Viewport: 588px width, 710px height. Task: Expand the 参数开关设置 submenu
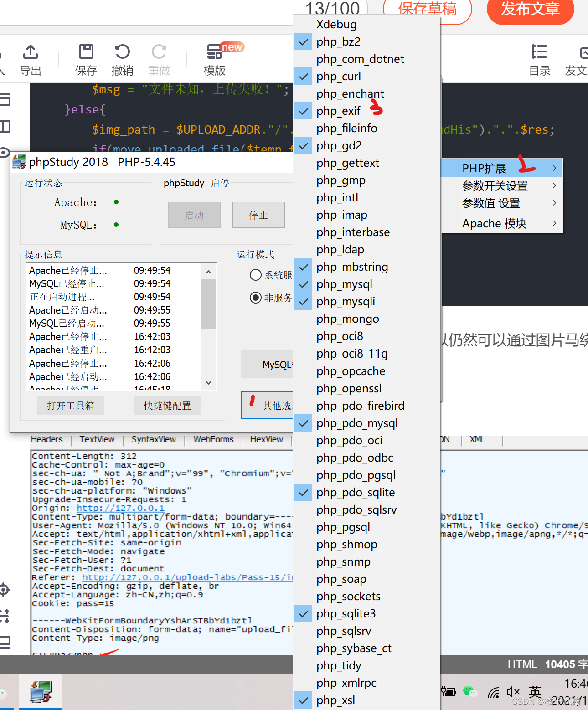tap(502, 186)
